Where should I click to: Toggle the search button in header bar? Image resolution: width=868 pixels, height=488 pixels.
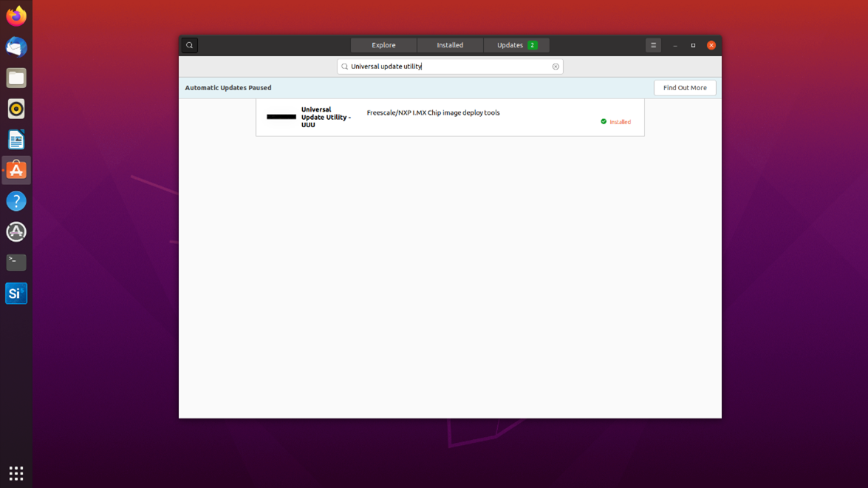tap(190, 45)
